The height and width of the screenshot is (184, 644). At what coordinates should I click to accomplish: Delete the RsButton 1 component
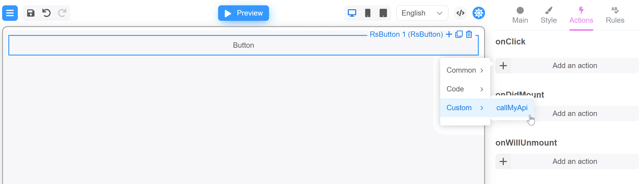469,34
